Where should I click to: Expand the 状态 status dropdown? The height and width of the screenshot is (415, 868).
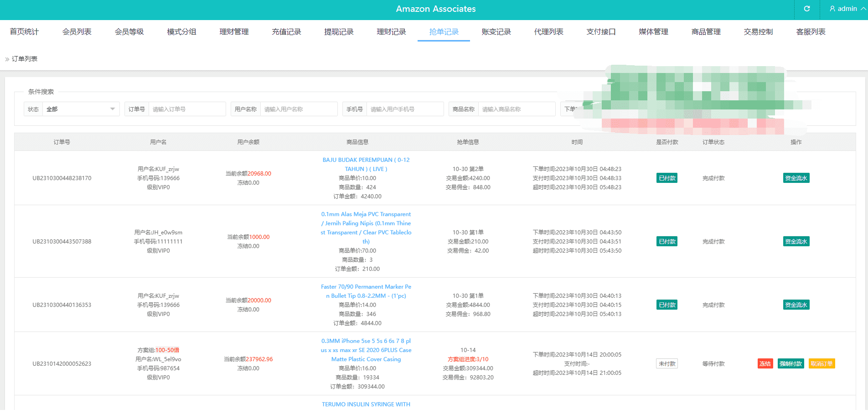tap(80, 109)
